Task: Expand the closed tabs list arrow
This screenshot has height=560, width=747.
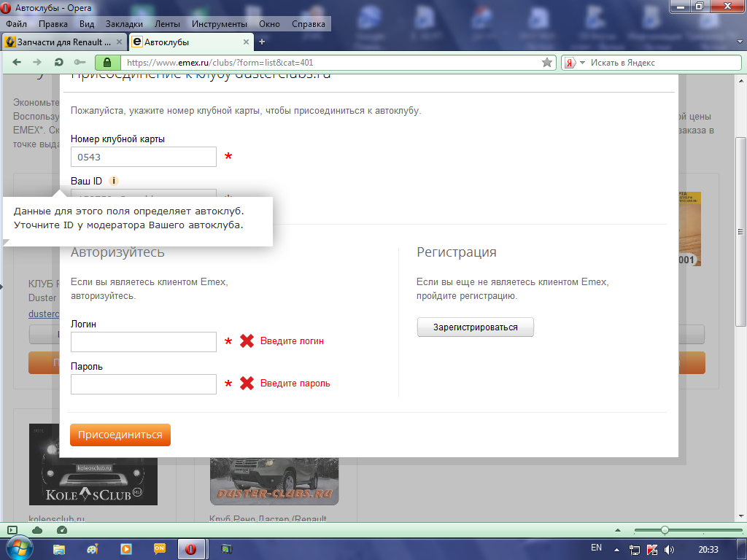Action: (740, 42)
